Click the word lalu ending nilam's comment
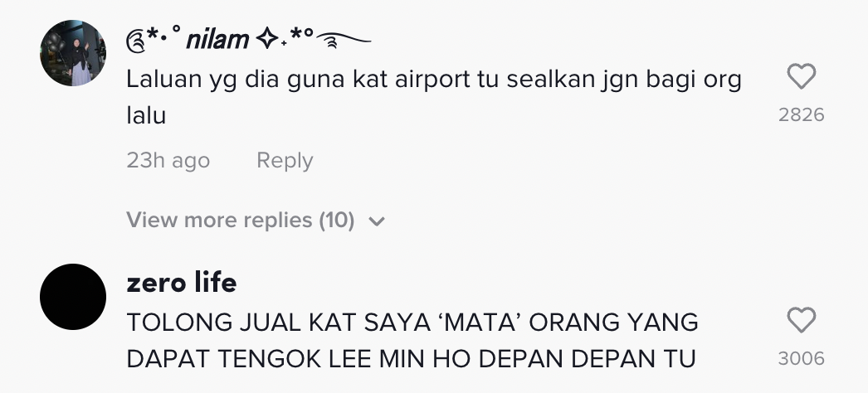 tap(146, 116)
